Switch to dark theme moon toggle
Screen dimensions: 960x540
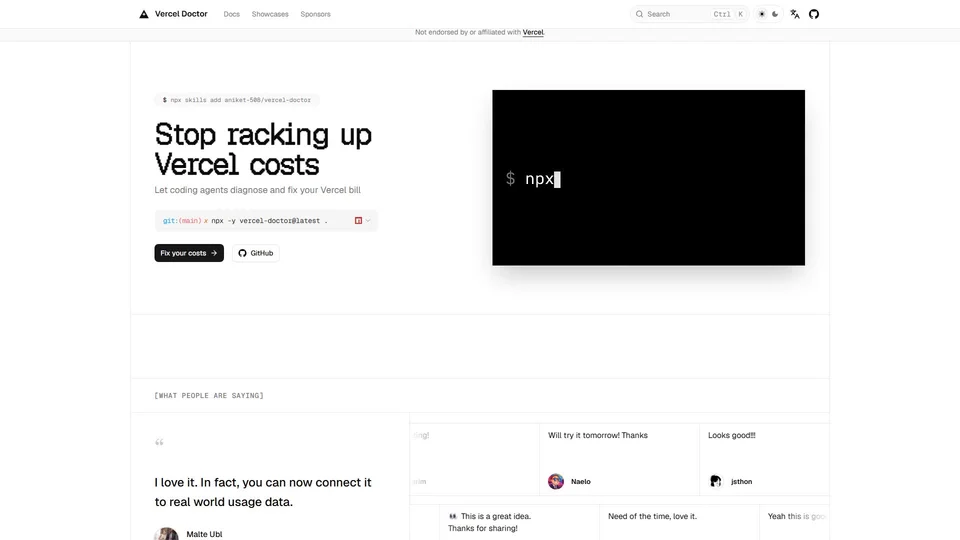775,14
